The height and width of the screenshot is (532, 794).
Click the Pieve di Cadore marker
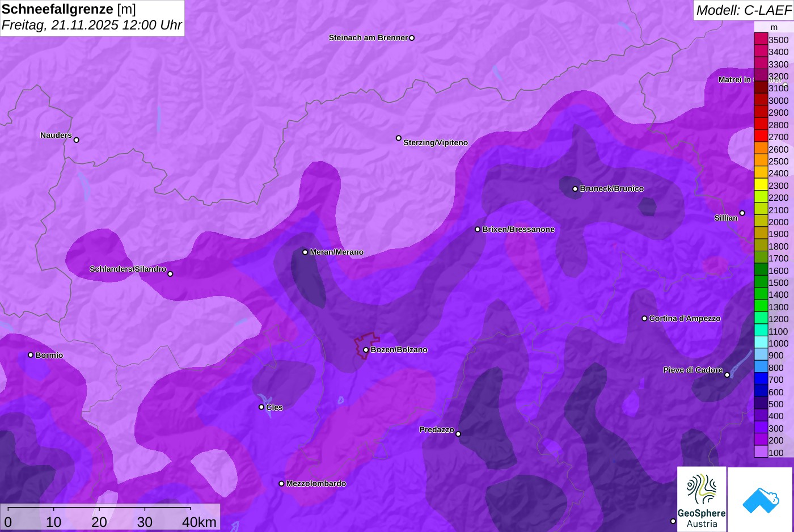(727, 375)
